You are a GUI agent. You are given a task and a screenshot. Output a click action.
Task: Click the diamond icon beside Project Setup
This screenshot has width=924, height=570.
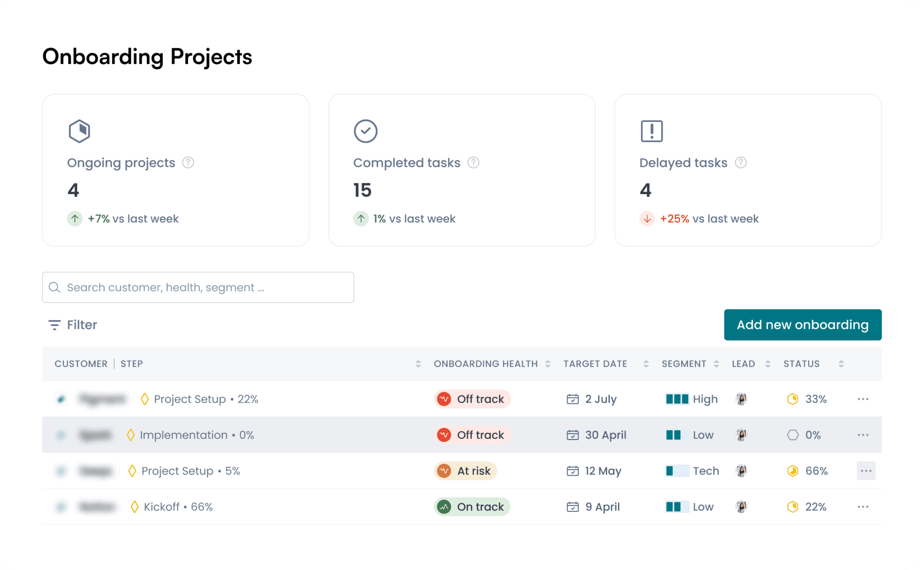pyautogui.click(x=145, y=399)
